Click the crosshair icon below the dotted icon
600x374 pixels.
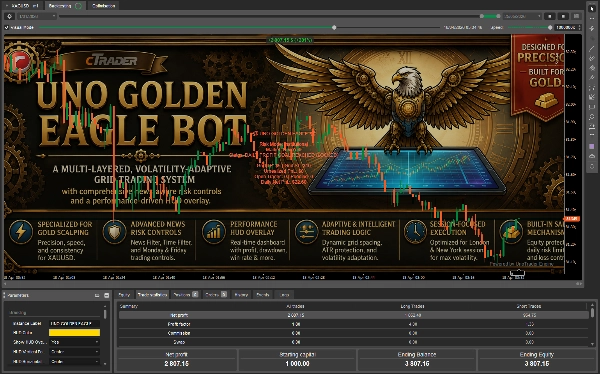(592, 28)
